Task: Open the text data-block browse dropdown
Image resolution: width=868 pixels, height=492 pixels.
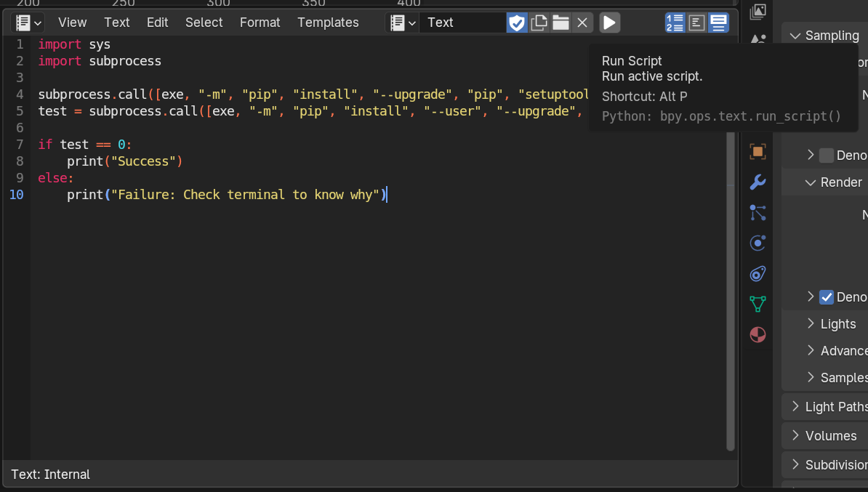Action: [402, 23]
